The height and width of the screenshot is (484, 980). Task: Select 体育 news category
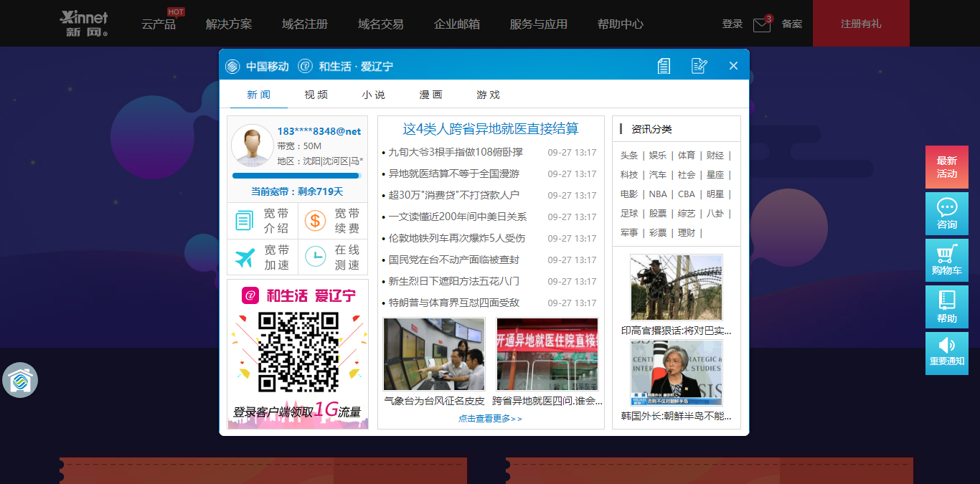[x=687, y=156]
